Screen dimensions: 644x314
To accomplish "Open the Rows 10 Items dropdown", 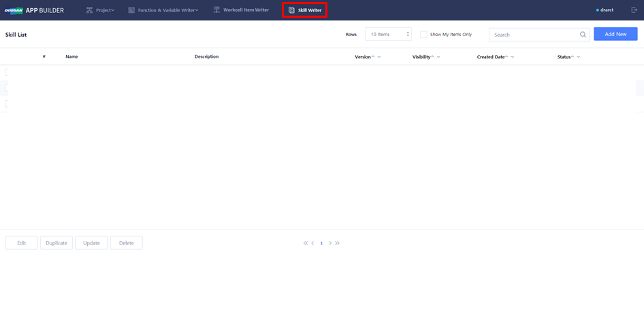I will [x=388, y=35].
